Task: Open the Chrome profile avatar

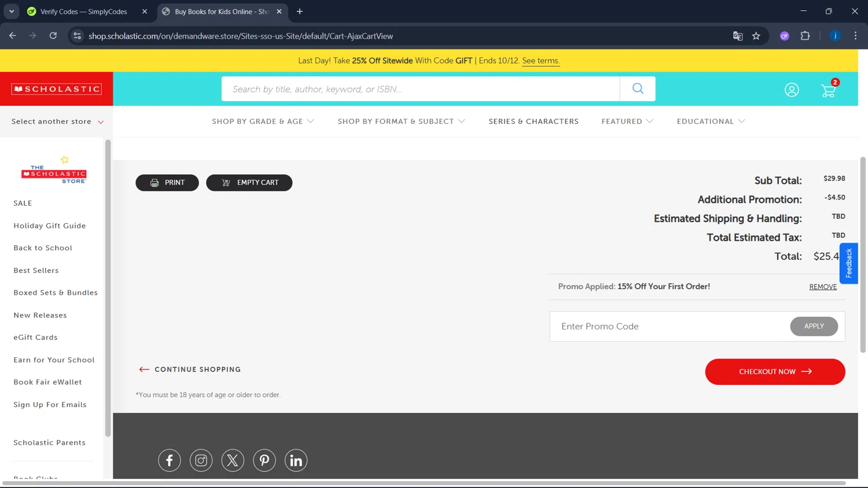Action: click(x=835, y=36)
